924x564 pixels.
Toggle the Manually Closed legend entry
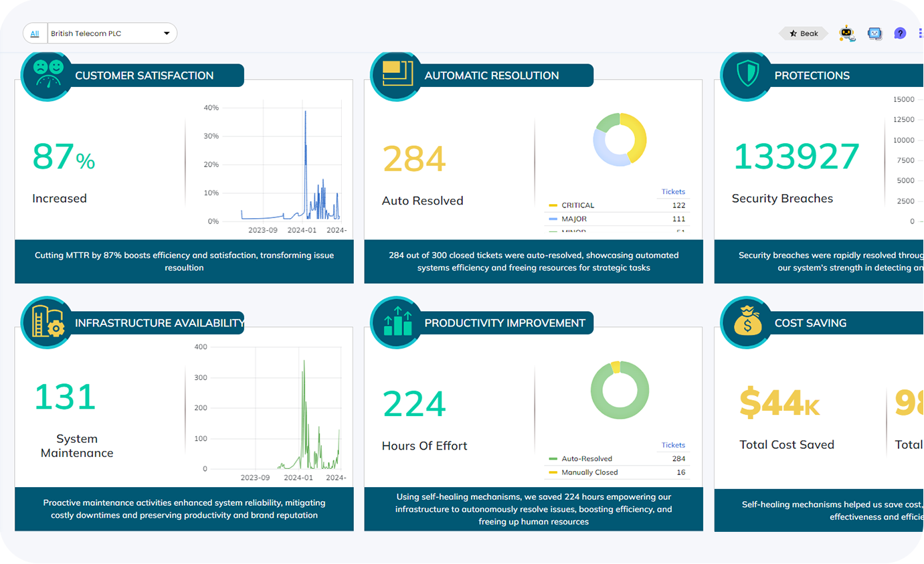tap(589, 472)
